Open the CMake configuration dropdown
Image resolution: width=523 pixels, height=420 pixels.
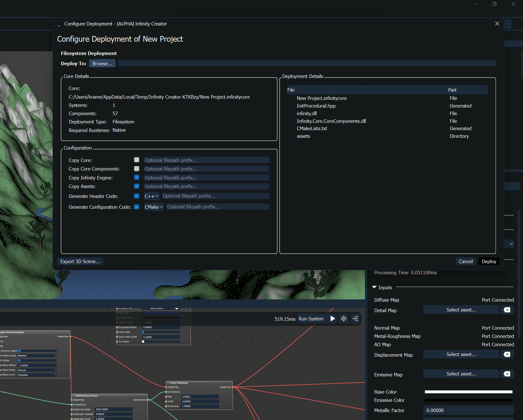(x=154, y=207)
